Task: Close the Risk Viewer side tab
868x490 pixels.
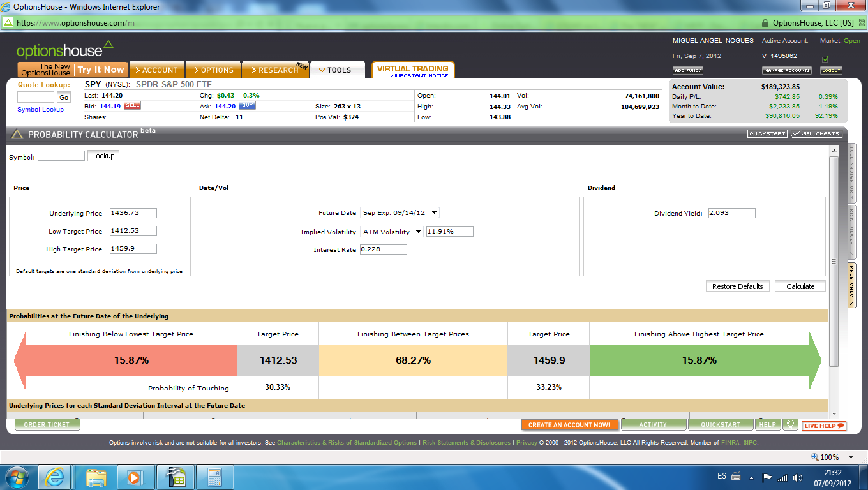Action: point(851,253)
